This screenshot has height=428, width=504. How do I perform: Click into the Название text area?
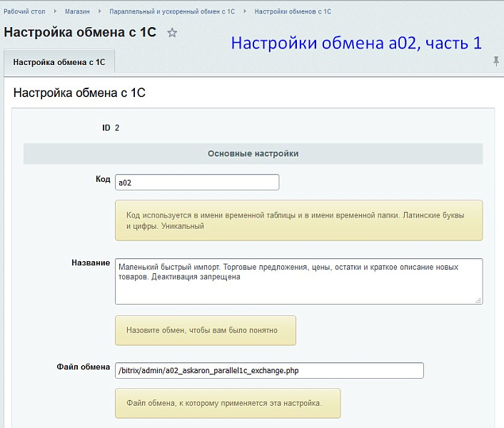tap(298, 281)
